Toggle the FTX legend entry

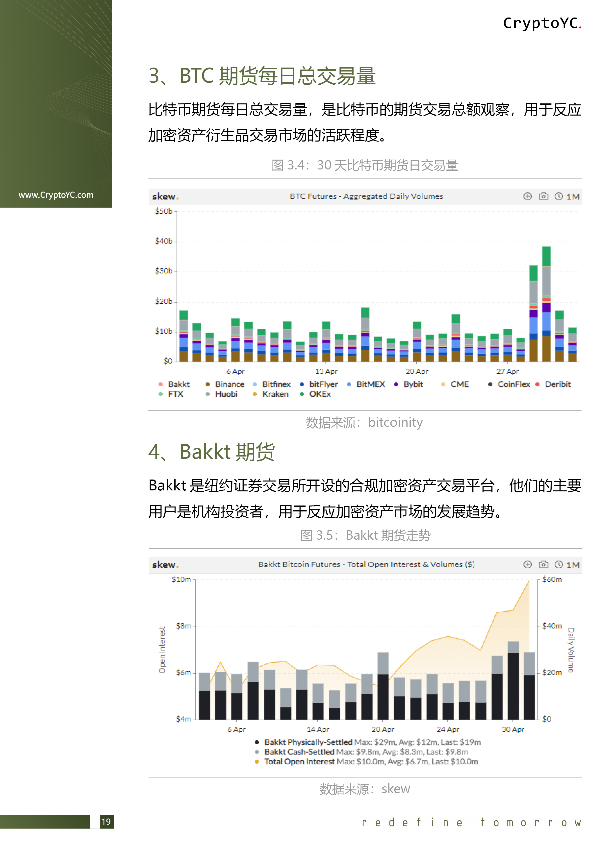point(171,394)
